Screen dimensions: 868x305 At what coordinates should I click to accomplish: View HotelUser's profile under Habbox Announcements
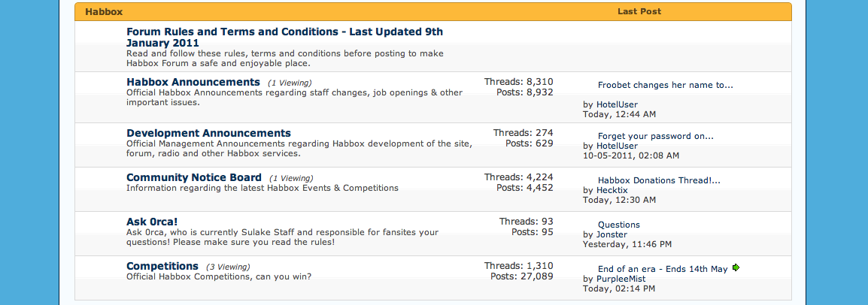(617, 104)
